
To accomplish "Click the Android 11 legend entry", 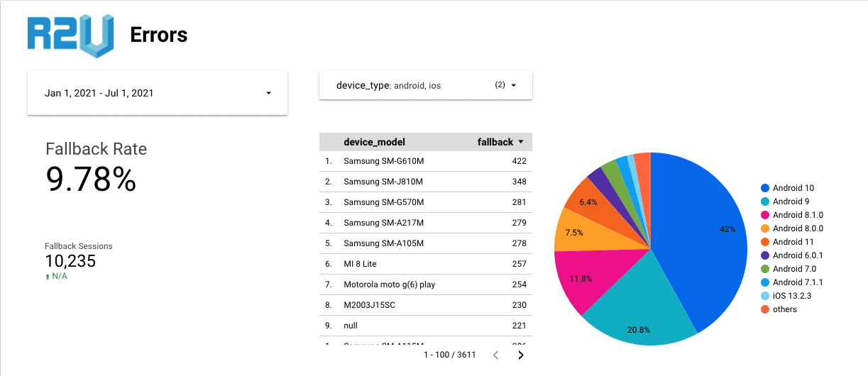I will click(786, 242).
